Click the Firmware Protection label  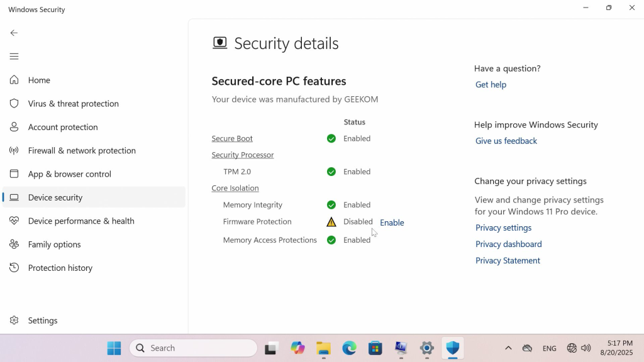257,222
